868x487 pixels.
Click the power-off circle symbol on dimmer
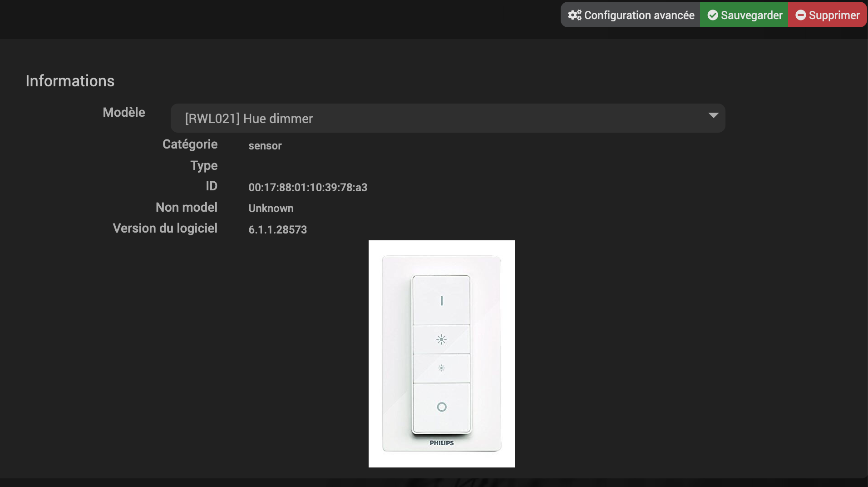pyautogui.click(x=442, y=407)
